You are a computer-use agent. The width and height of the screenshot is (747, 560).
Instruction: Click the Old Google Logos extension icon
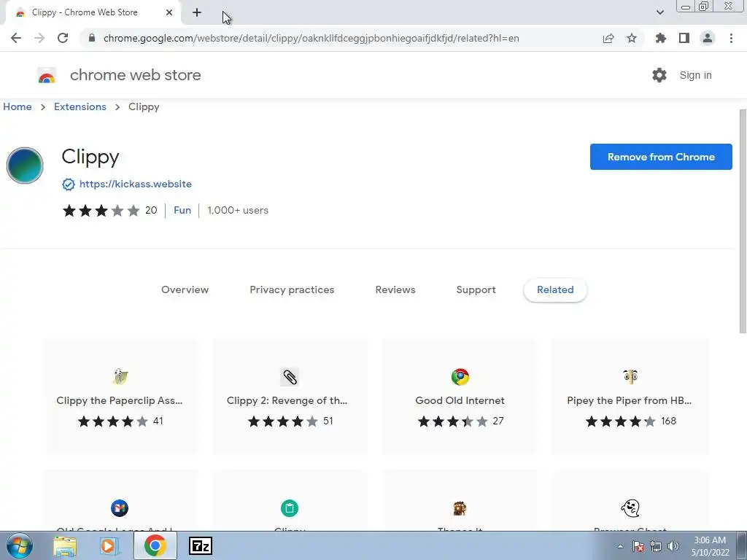coord(120,508)
